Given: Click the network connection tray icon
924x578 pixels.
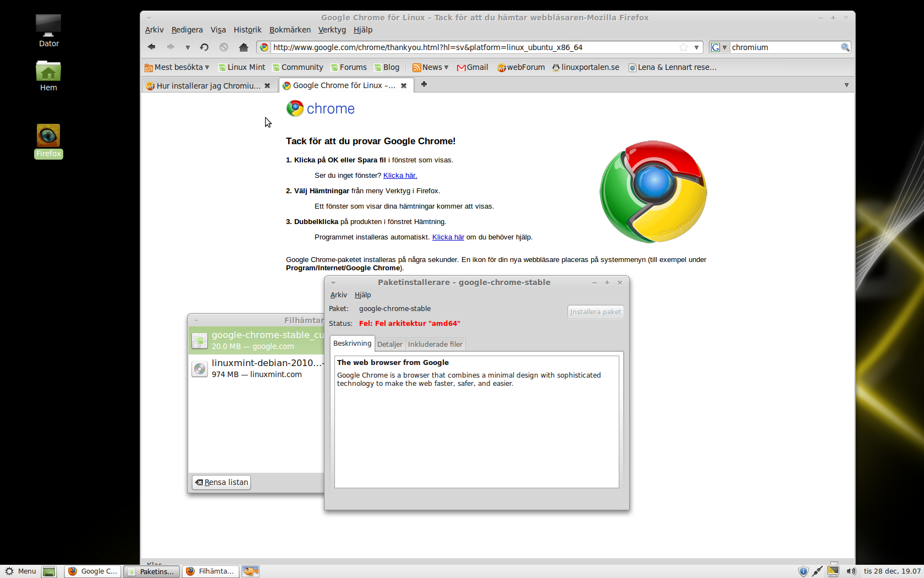Looking at the screenshot, I should tap(818, 571).
